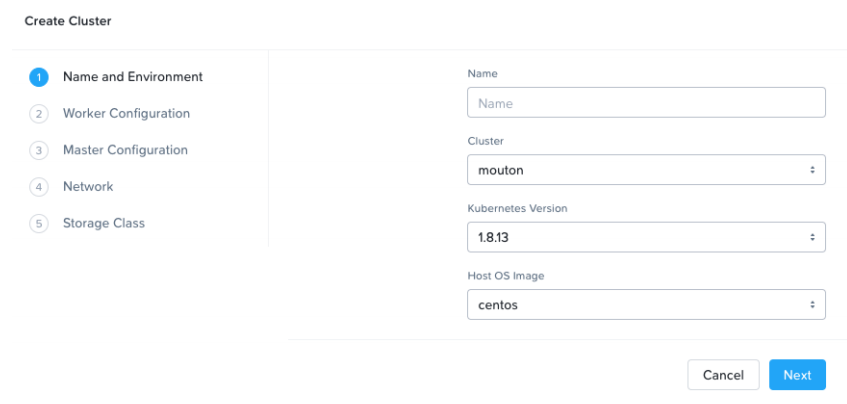This screenshot has width=847, height=404.
Task: Click the Next button
Action: tap(797, 375)
